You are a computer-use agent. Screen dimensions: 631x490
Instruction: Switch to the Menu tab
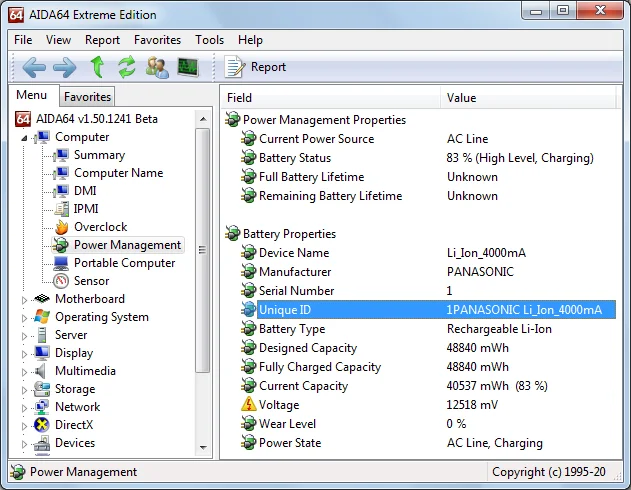pos(31,95)
